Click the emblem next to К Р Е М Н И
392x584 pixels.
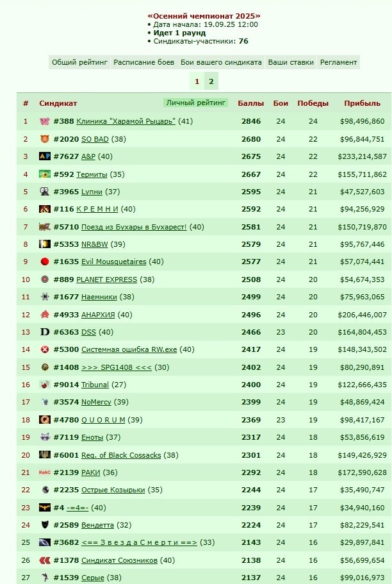(45, 209)
